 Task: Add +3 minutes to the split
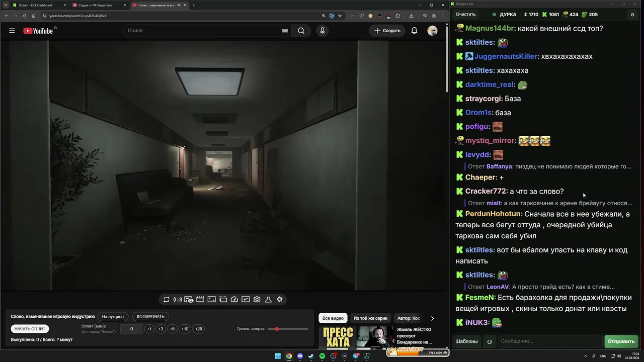pos(160,329)
